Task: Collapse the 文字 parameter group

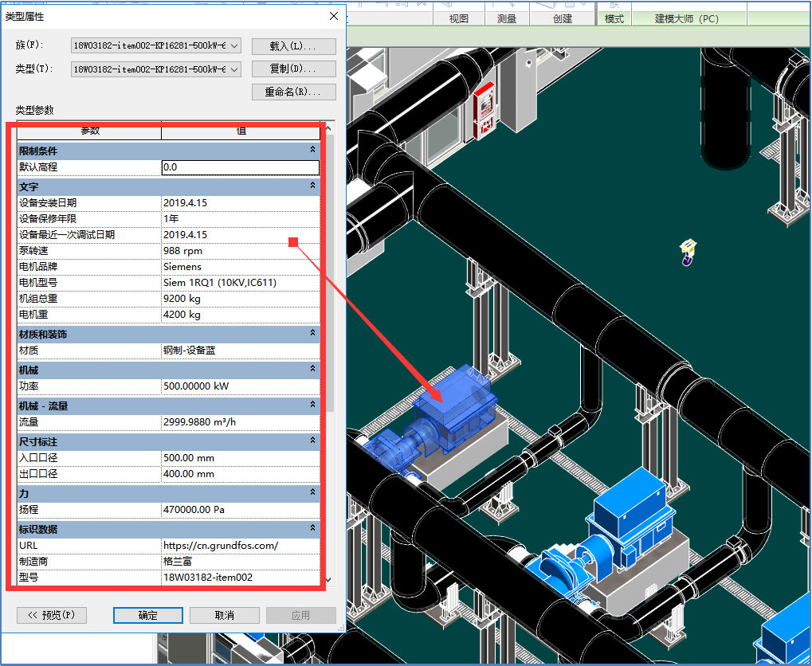Action: pos(313,186)
